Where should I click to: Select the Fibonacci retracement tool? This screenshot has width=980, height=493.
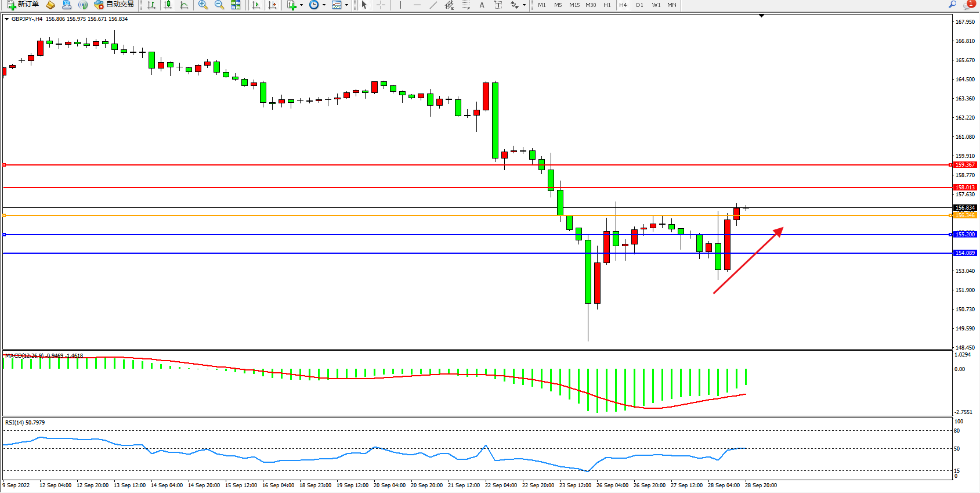coord(465,5)
